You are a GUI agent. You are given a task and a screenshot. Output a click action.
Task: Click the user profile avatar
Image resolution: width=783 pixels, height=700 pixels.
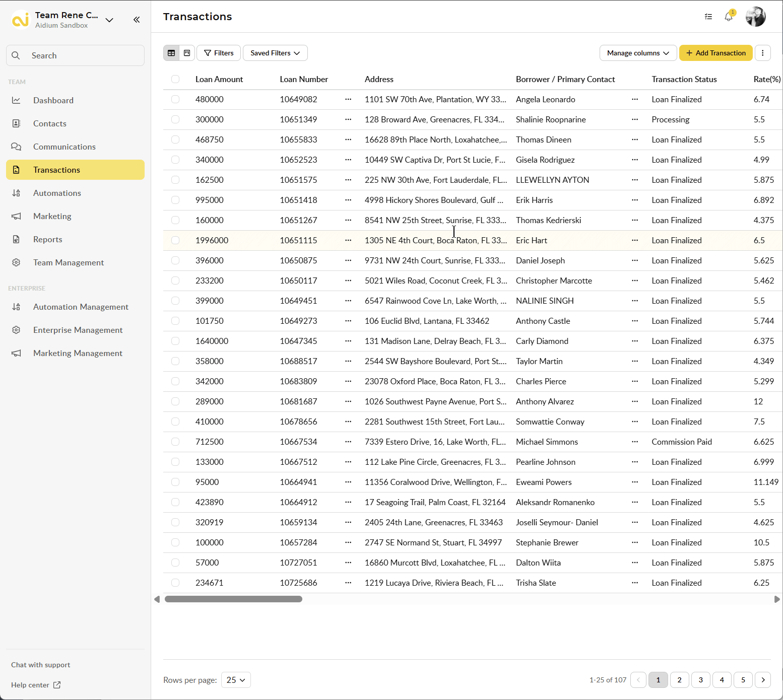(755, 17)
